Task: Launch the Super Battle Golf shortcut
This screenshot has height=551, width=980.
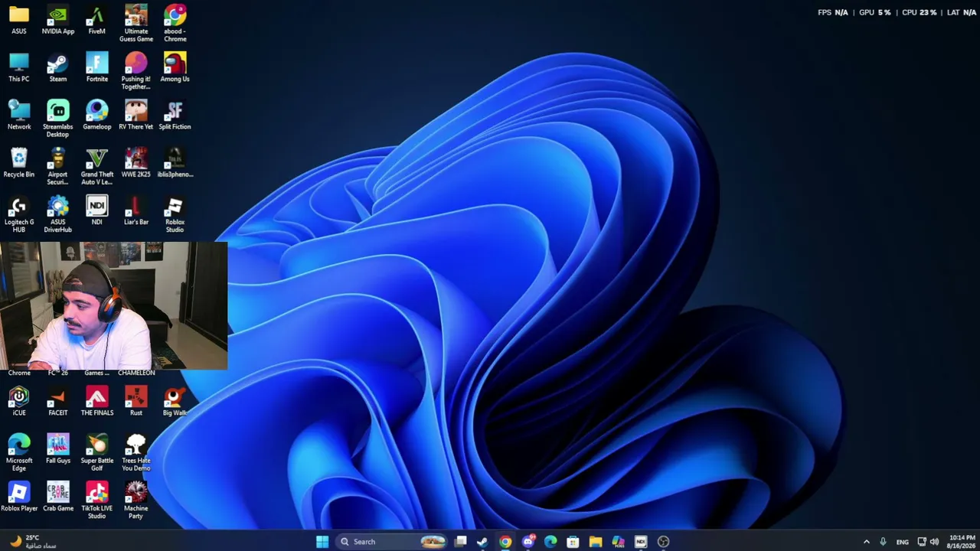Action: (x=97, y=452)
